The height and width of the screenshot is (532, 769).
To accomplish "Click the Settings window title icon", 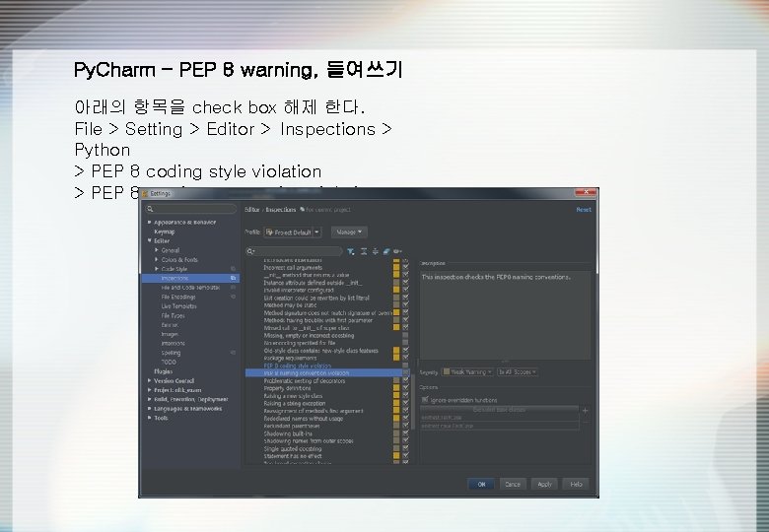I will tap(145, 193).
